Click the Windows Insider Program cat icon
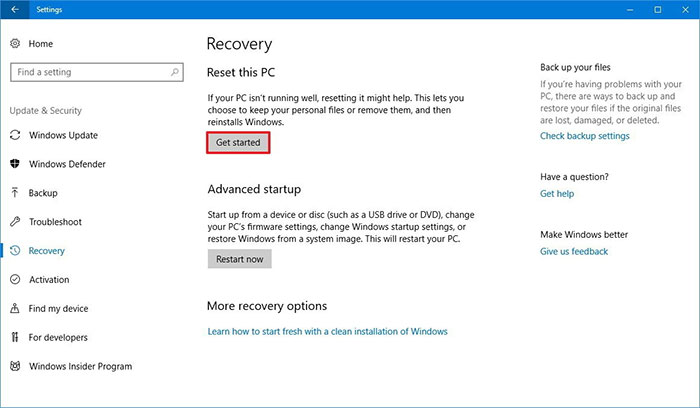Image resolution: width=700 pixels, height=408 pixels. (x=15, y=366)
